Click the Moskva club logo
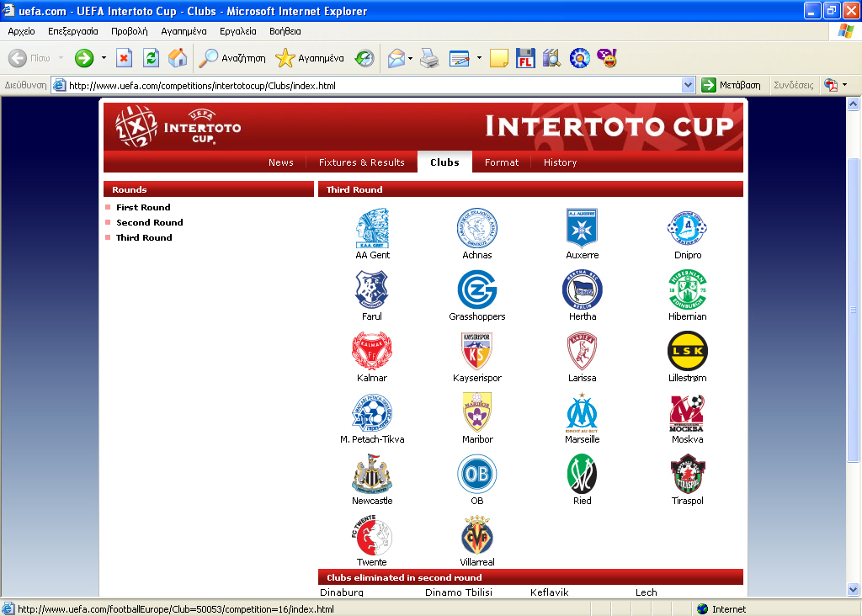Viewport: 862px width, 616px height. coord(687,412)
